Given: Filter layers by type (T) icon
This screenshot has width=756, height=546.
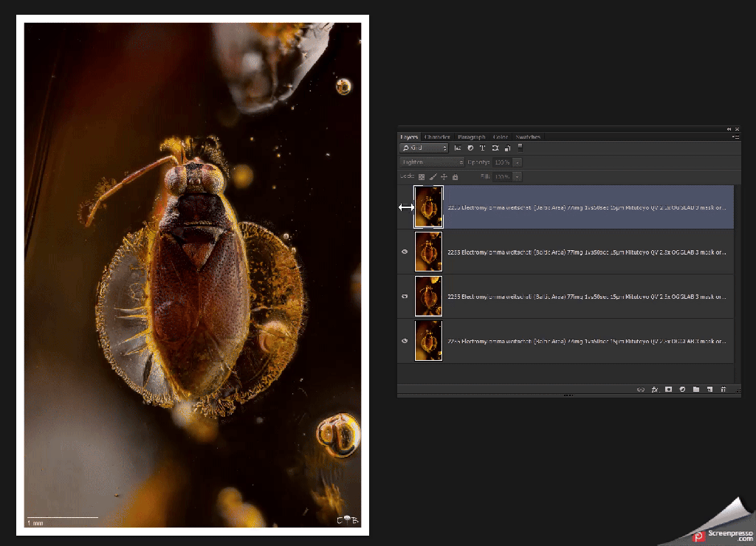Looking at the screenshot, I should tap(482, 148).
